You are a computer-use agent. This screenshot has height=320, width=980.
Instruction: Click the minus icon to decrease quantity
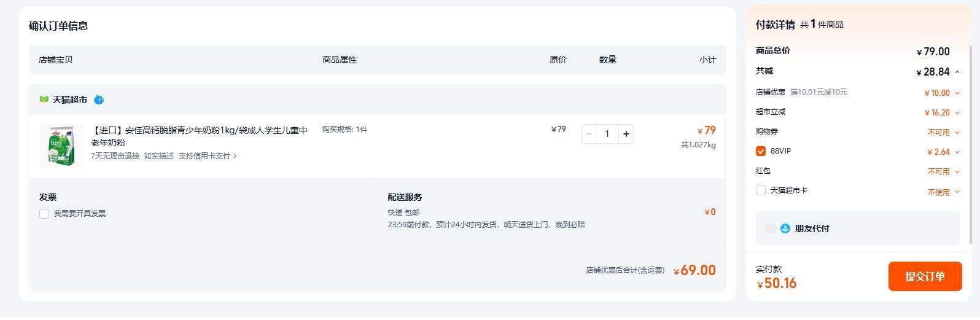589,134
